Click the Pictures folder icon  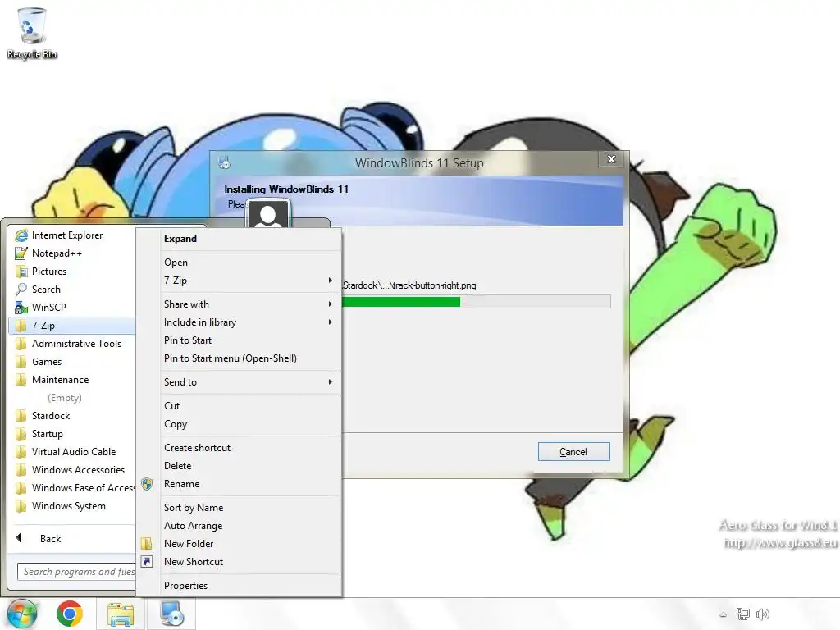click(x=21, y=271)
